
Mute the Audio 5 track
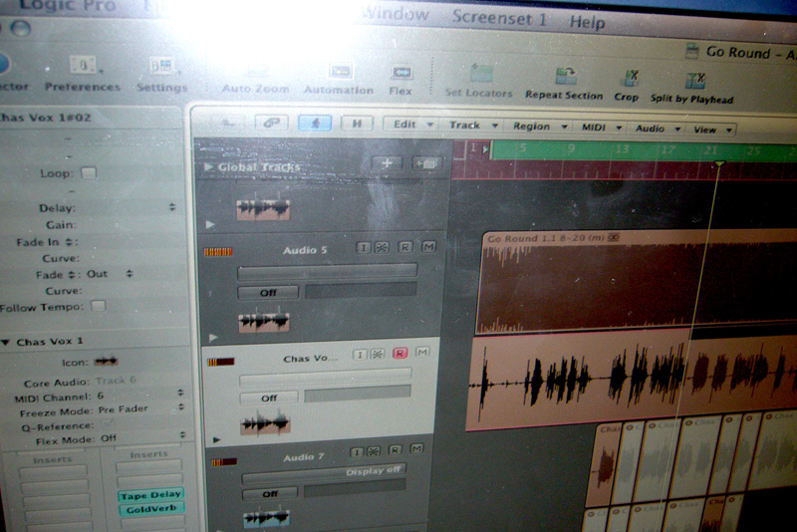(429, 247)
